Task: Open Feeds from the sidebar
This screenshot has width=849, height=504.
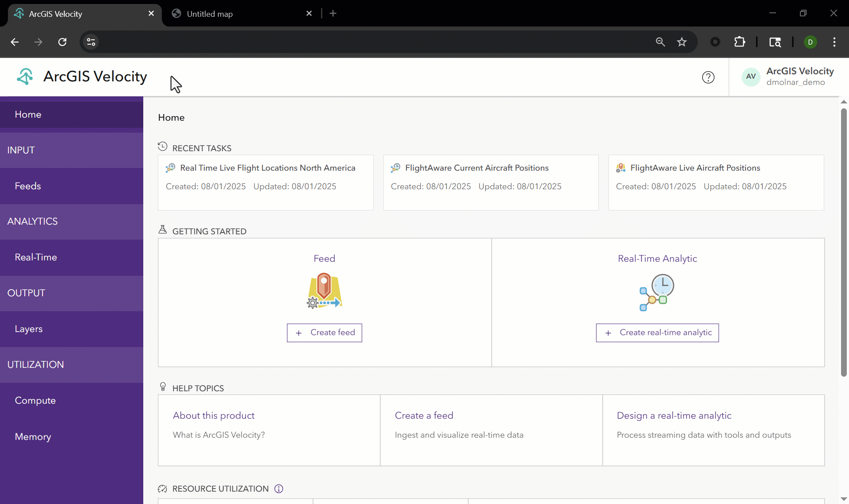Action: [x=27, y=186]
